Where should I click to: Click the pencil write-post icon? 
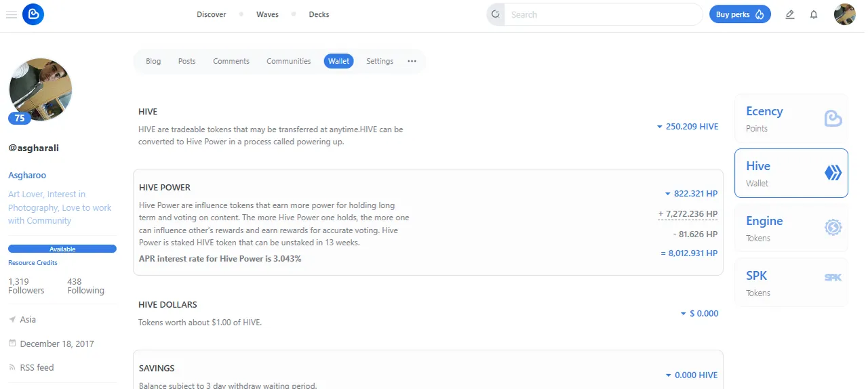click(x=789, y=14)
